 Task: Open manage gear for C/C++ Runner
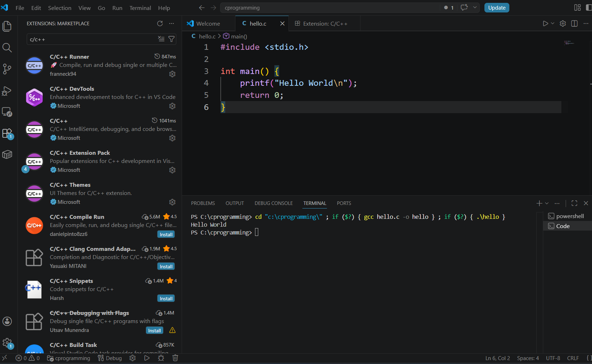pyautogui.click(x=172, y=74)
